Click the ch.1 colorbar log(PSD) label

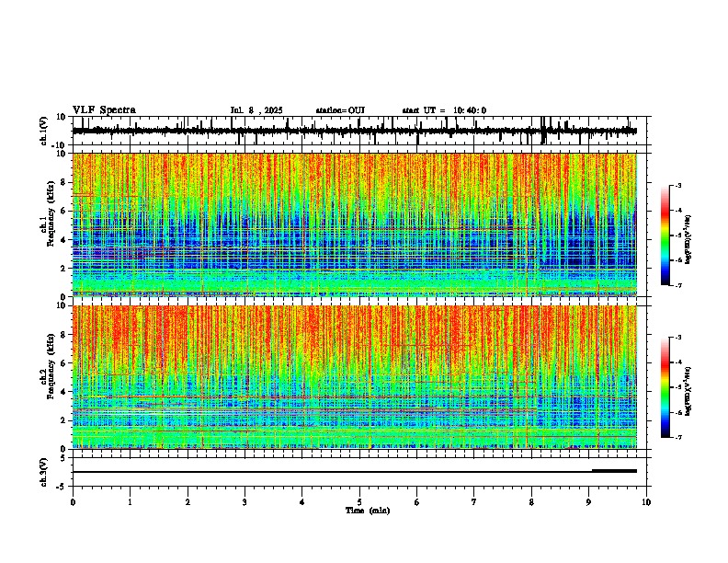coord(688,239)
